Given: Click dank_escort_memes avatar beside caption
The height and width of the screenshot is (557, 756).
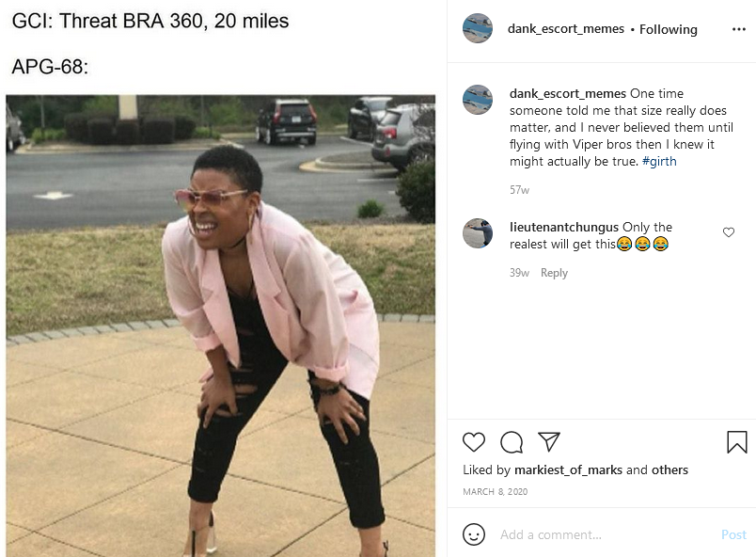Looking at the screenshot, I should coord(478,100).
